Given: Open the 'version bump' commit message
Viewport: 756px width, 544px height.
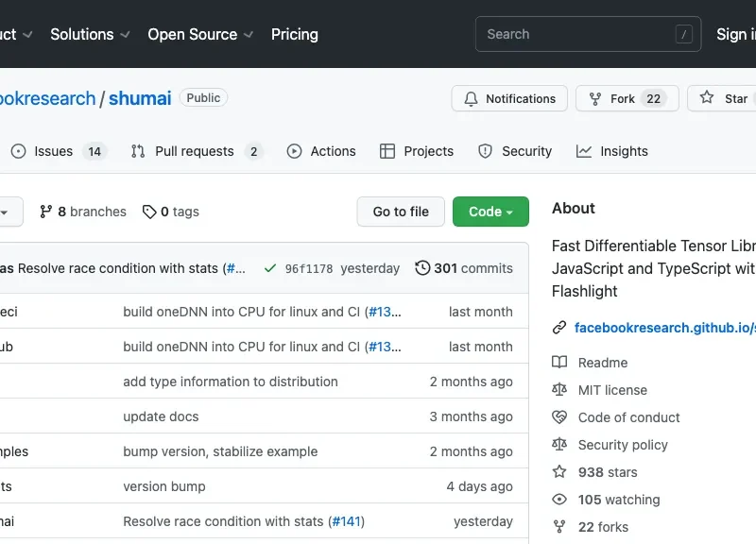Looking at the screenshot, I should coord(163,486).
